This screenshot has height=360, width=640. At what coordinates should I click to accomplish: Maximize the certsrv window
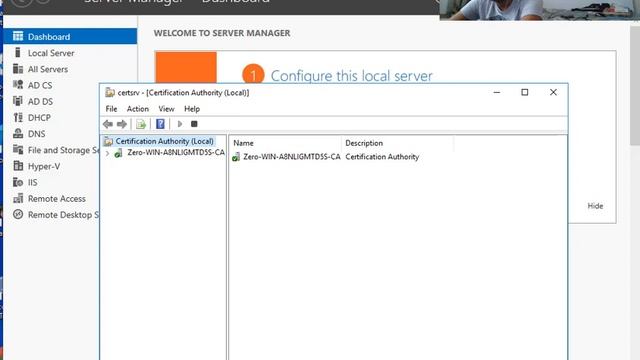coord(525,92)
